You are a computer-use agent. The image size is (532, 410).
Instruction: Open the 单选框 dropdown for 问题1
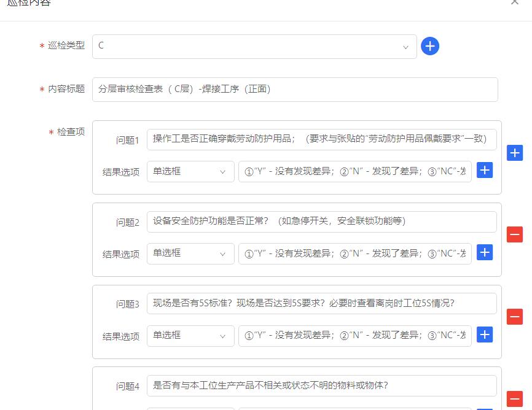pyautogui.click(x=190, y=171)
